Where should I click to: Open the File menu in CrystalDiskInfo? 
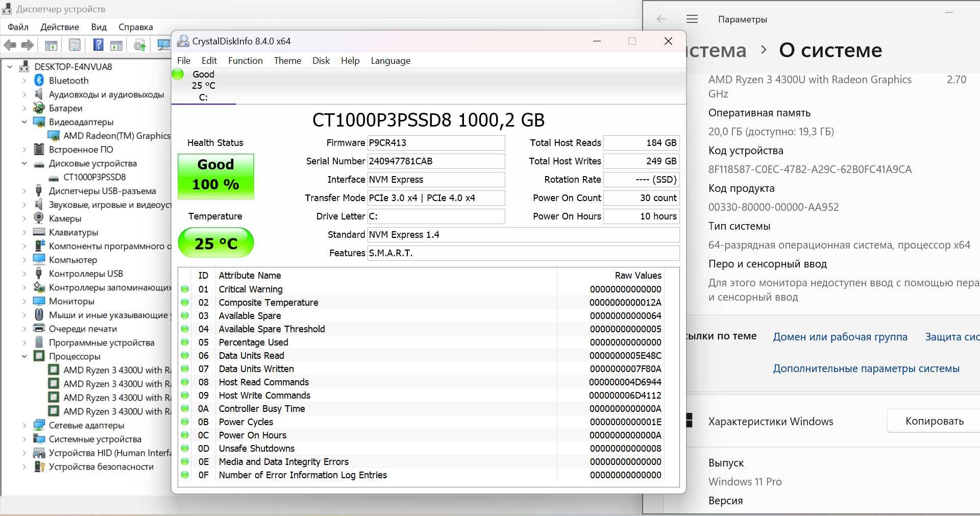(x=184, y=60)
